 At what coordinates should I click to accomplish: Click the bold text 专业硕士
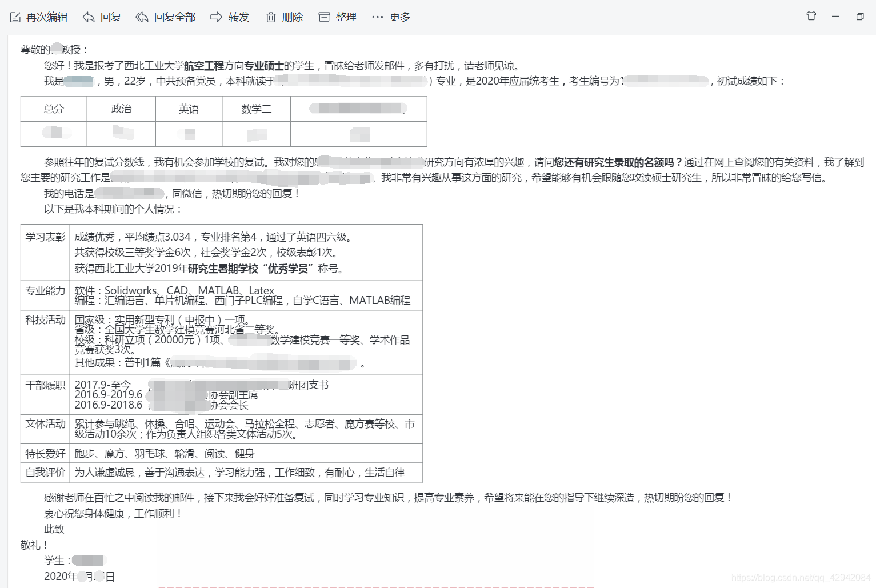pos(264,66)
